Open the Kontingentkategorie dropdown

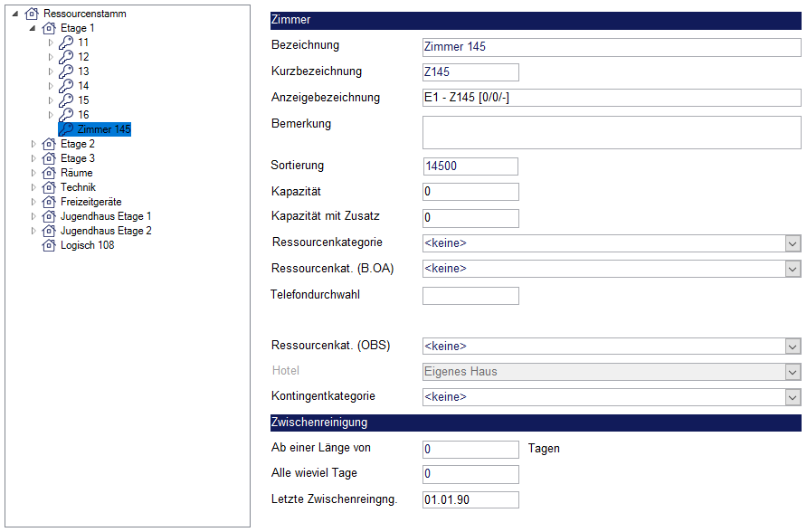pos(793,397)
